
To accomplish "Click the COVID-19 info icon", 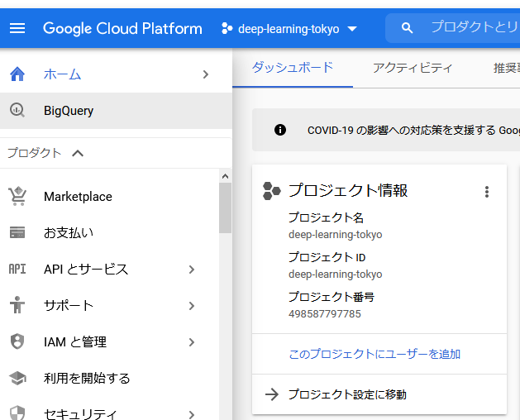I will [280, 130].
